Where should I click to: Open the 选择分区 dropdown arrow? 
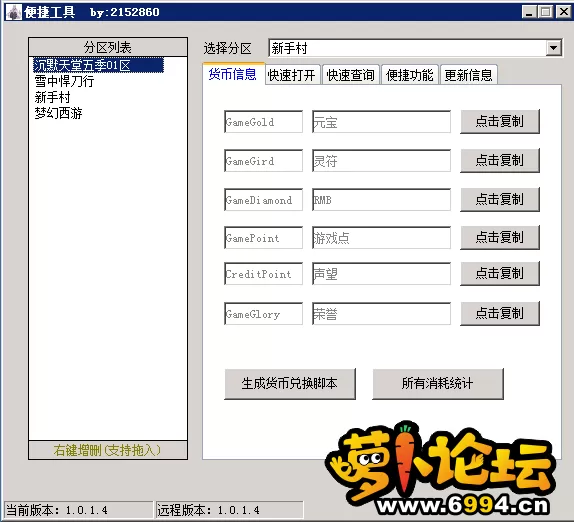(554, 48)
